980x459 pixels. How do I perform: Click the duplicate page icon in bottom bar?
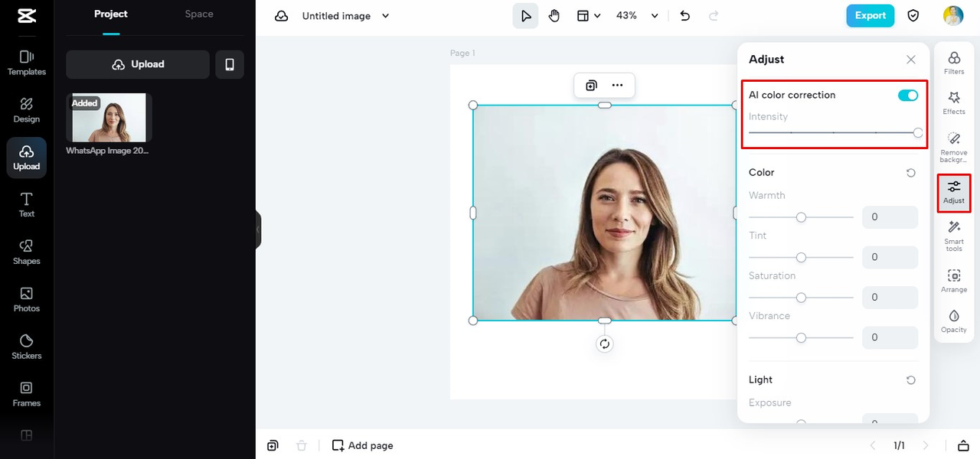tap(273, 445)
